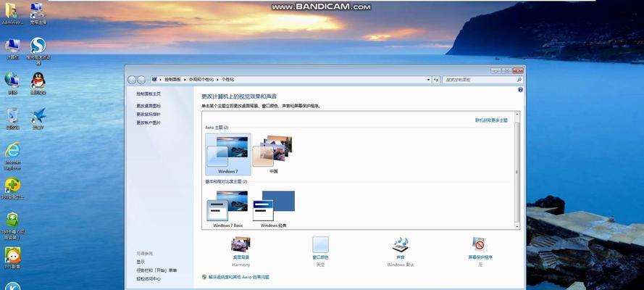Launch Tencent QQ penguin desktop icon

tap(38, 83)
